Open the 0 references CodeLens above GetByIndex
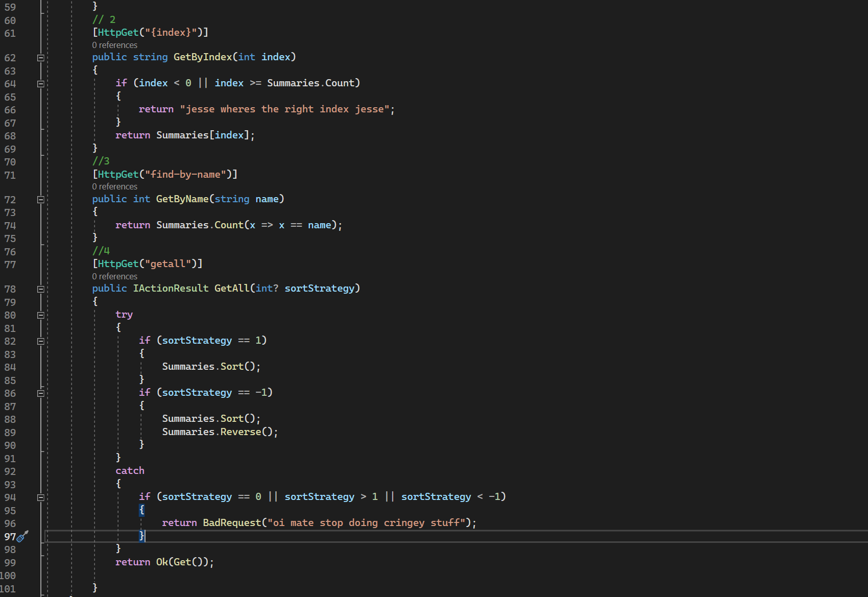 (114, 45)
